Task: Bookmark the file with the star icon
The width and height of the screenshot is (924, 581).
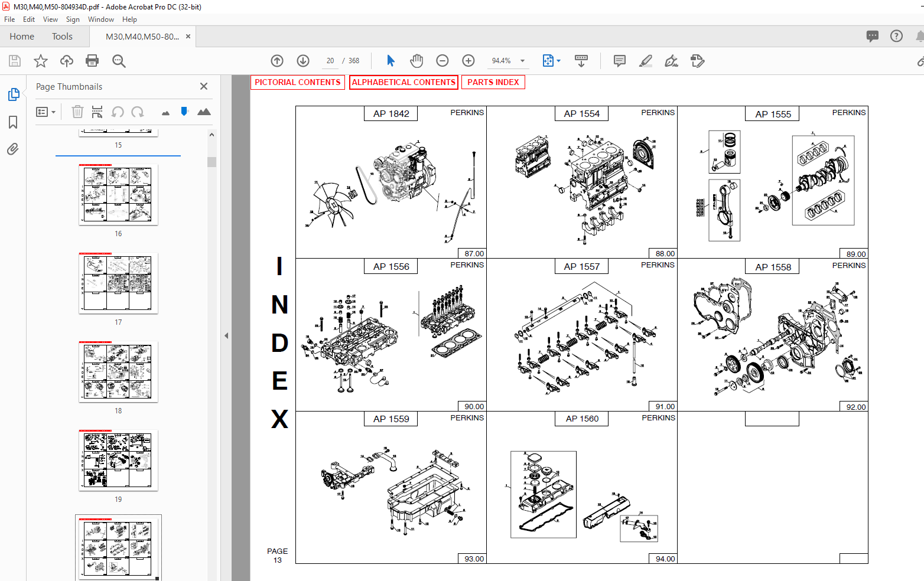Action: (x=41, y=61)
